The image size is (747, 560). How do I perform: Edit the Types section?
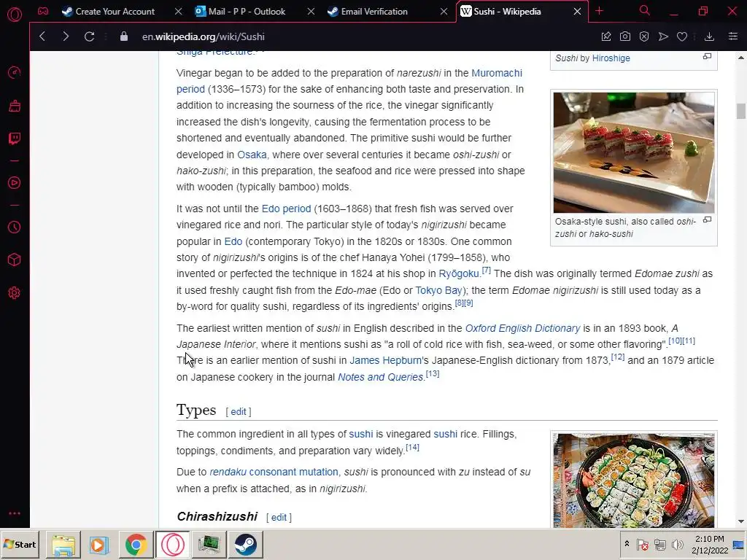(x=239, y=411)
